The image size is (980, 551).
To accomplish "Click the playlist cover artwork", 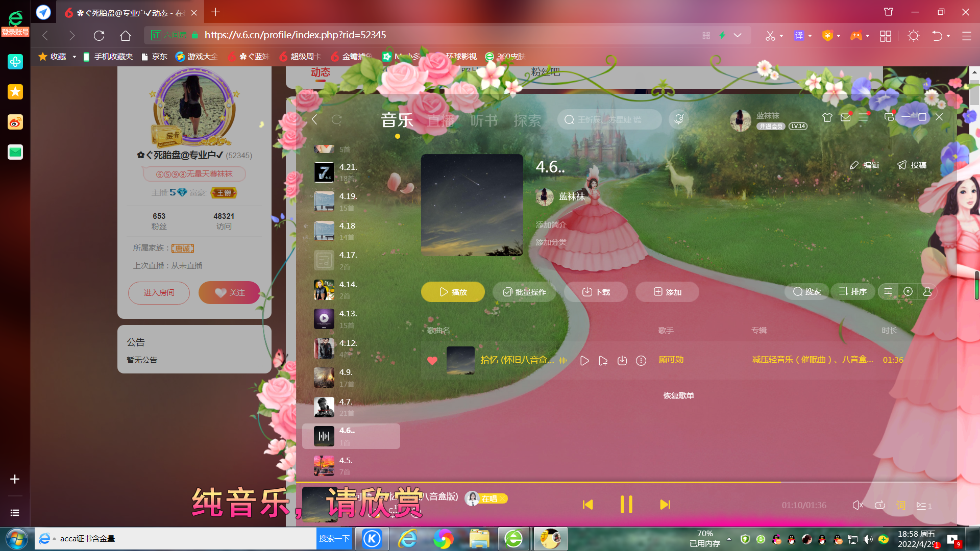I will coord(472,205).
